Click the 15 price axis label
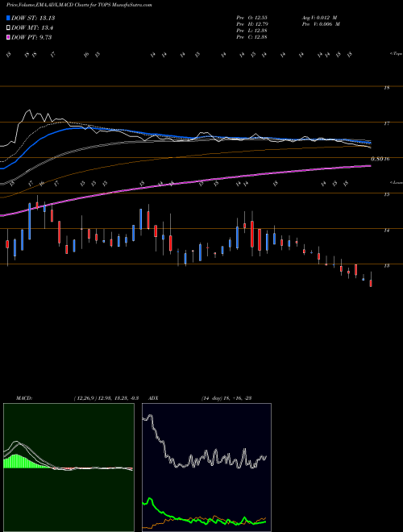Image resolution: width=403 pixels, height=532 pixels. pos(386,194)
